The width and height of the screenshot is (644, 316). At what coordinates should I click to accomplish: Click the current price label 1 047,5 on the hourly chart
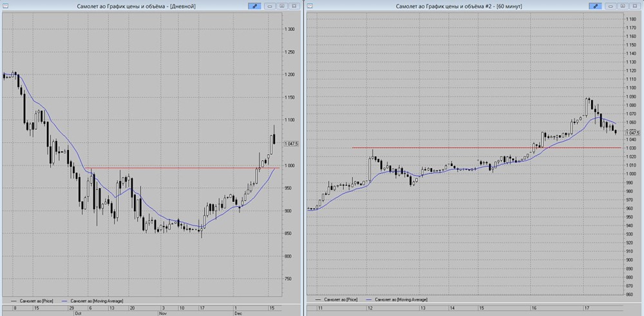point(633,133)
